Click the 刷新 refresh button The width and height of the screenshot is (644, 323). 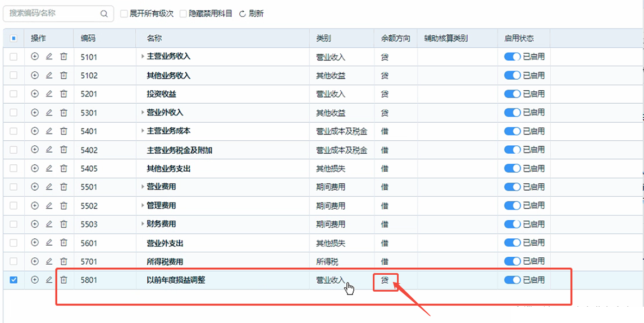tap(252, 13)
